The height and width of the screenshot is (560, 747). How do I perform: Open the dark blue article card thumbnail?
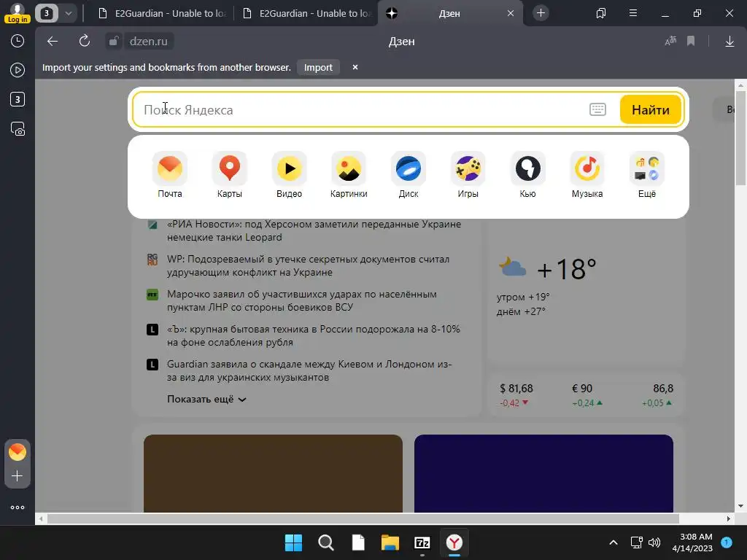point(543,473)
